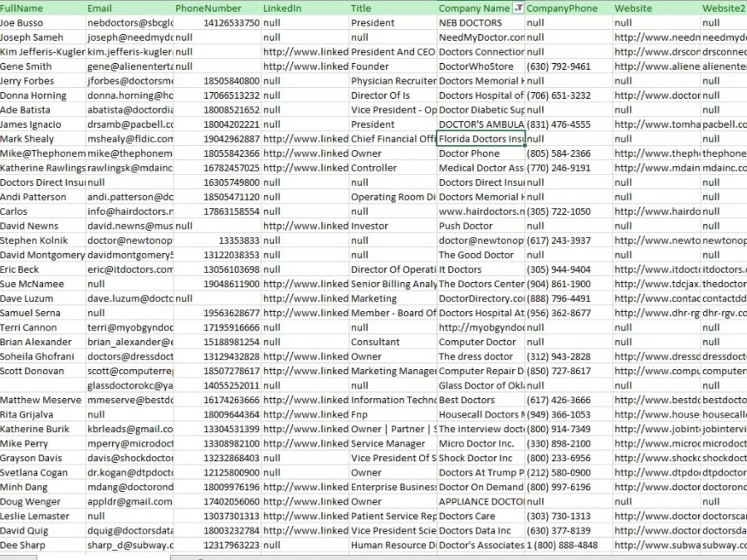Click Katherine Burik's title cell

click(x=393, y=429)
